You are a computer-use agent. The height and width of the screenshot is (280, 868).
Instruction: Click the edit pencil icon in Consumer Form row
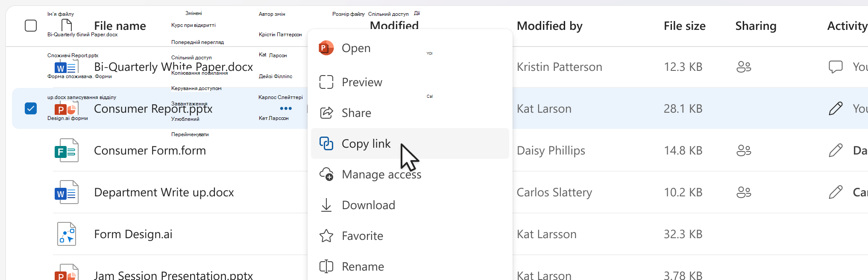tap(836, 150)
